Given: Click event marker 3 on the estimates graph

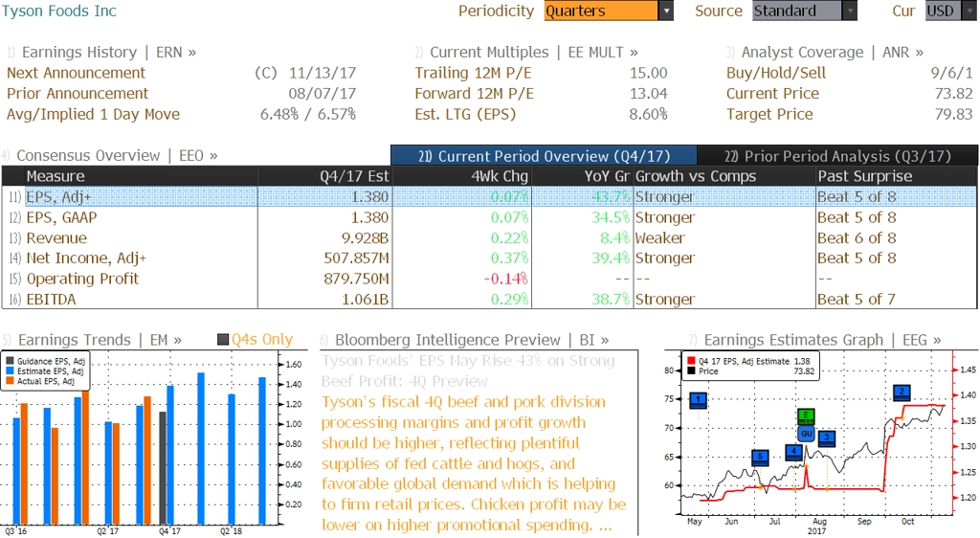Looking at the screenshot, I should coord(827,438).
